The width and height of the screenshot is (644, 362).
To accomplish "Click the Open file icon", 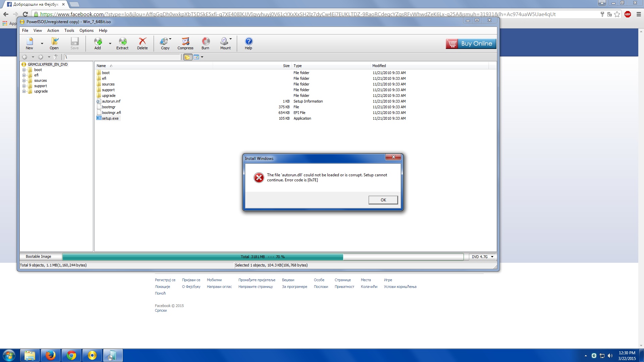I will tap(54, 43).
